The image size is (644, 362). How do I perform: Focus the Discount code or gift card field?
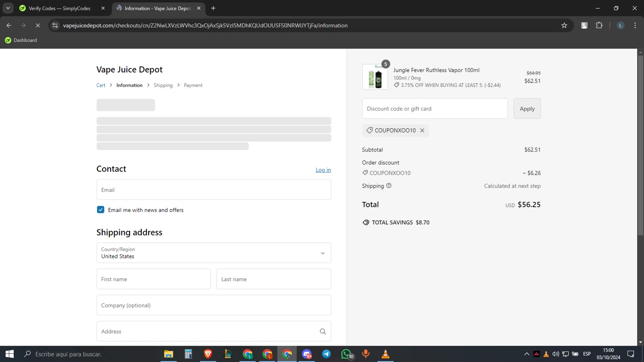[x=435, y=109]
